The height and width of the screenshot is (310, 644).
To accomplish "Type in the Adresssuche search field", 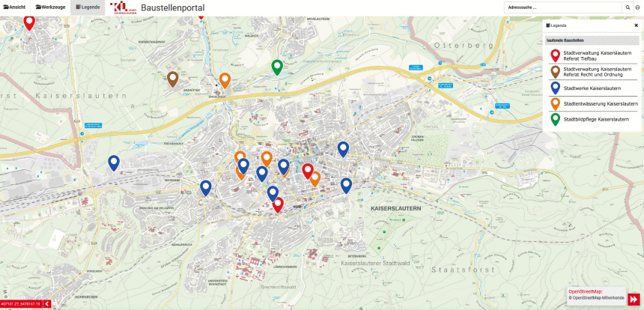I will coord(562,7).
